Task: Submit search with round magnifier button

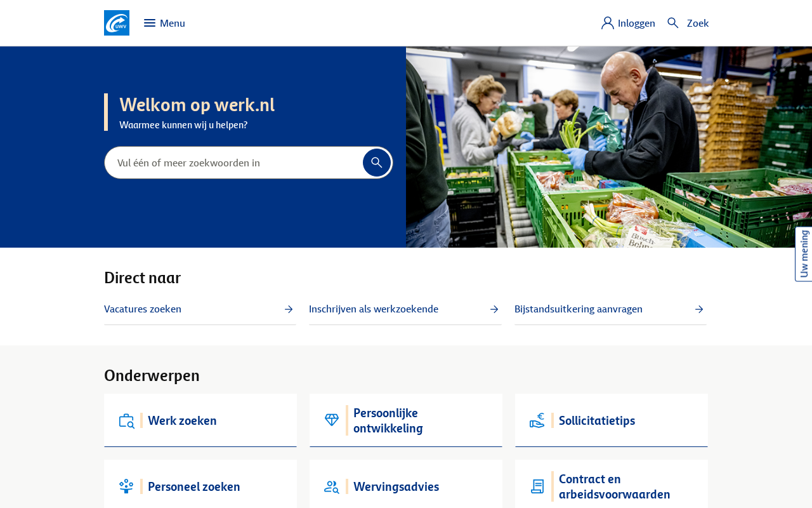Action: coord(377,163)
